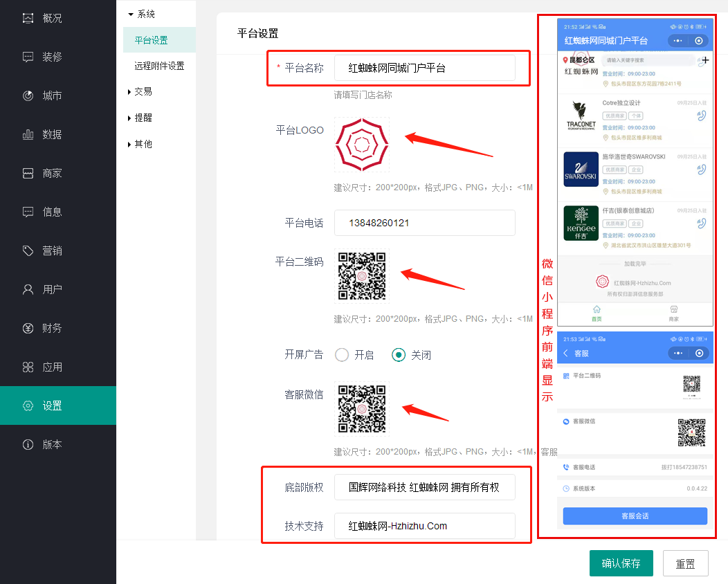This screenshot has width=728, height=584.
Task: Click 系统版本 row in preview
Action: click(635, 489)
